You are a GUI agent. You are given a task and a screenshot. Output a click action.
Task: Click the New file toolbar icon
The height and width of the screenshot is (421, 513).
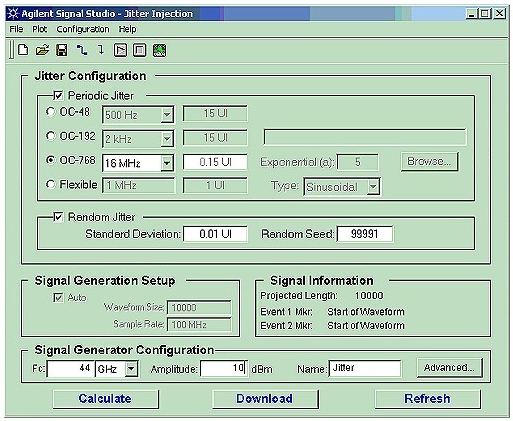point(23,50)
